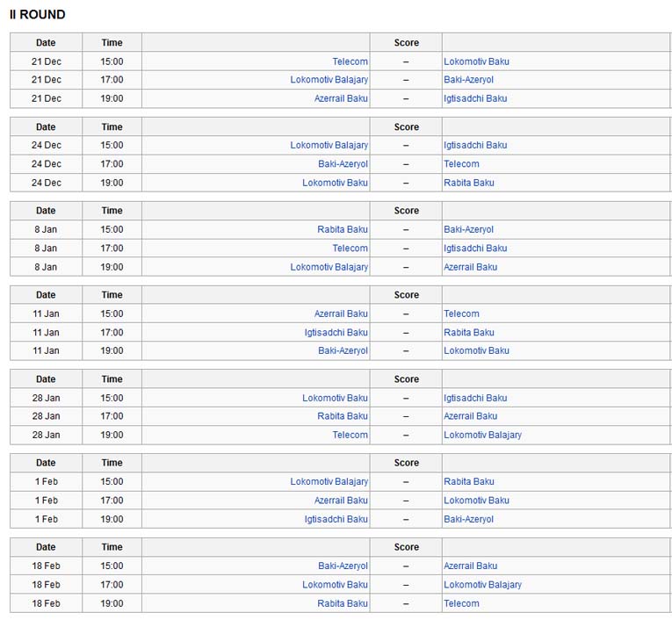Open Igtisadchi Baku in 24 Dec 15:00 row
This screenshot has height=627, width=672.
coord(475,145)
